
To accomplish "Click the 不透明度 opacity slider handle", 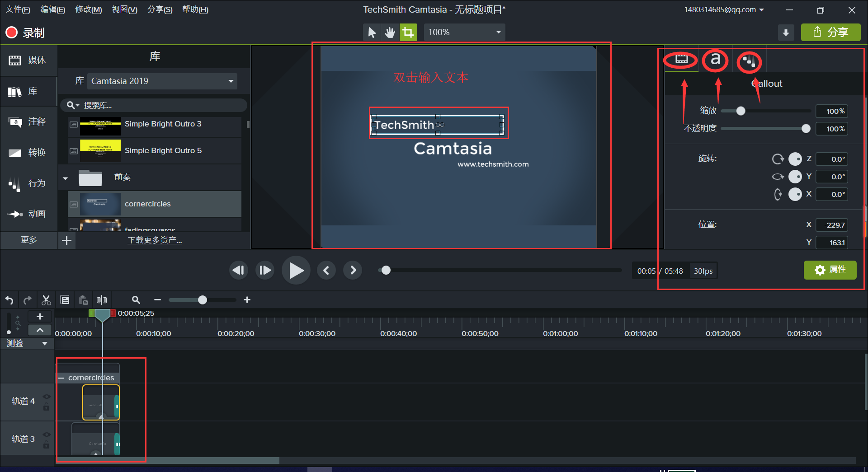I will 806,129.
